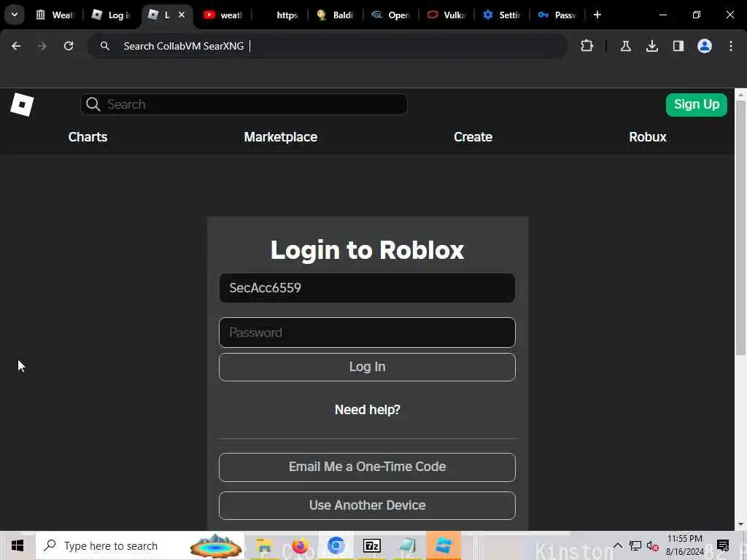Image resolution: width=747 pixels, height=560 pixels.
Task: Switch to the Passw tab
Action: click(557, 15)
